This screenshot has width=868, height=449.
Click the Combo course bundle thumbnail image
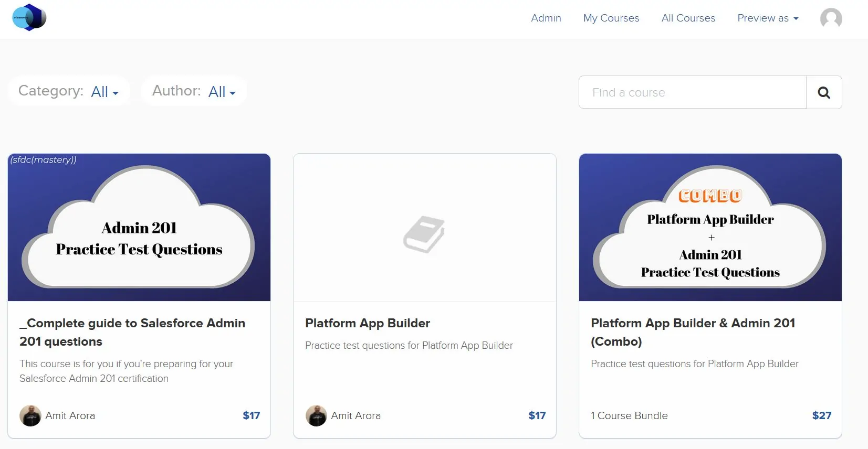(x=710, y=227)
